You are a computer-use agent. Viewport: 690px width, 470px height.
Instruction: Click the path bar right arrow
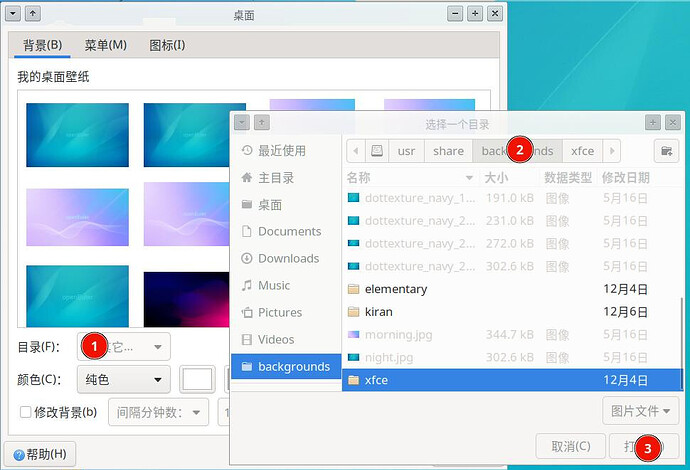point(612,151)
